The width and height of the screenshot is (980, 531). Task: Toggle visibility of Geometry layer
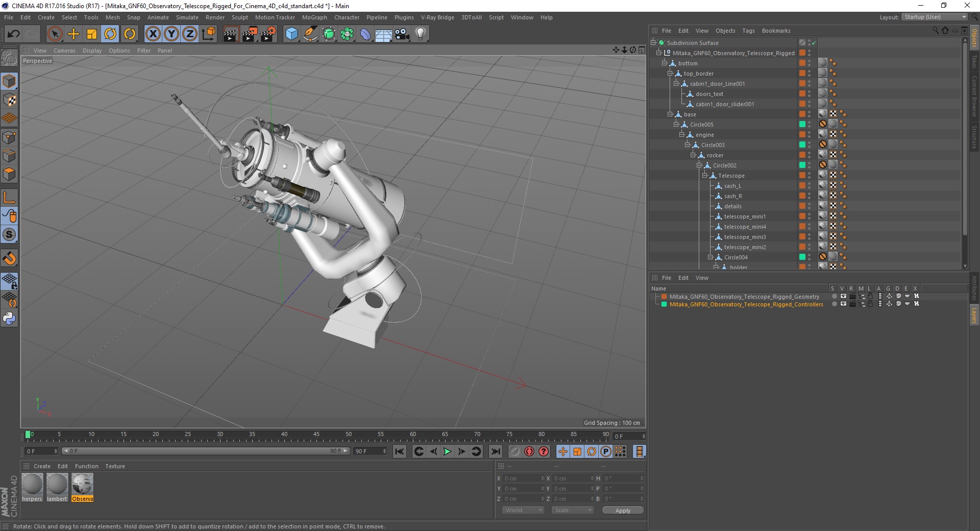843,296
